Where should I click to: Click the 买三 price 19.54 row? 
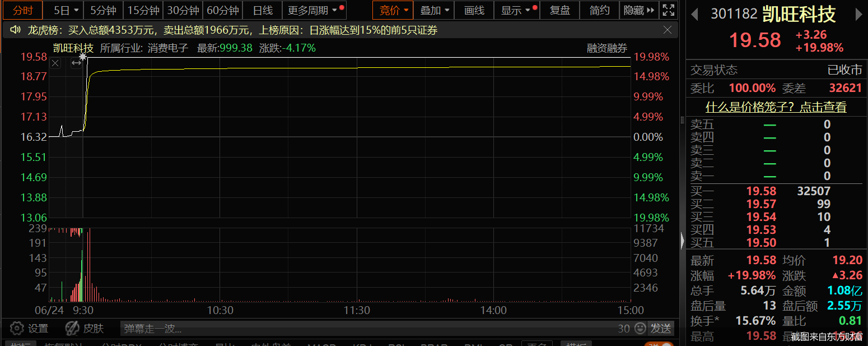776,217
